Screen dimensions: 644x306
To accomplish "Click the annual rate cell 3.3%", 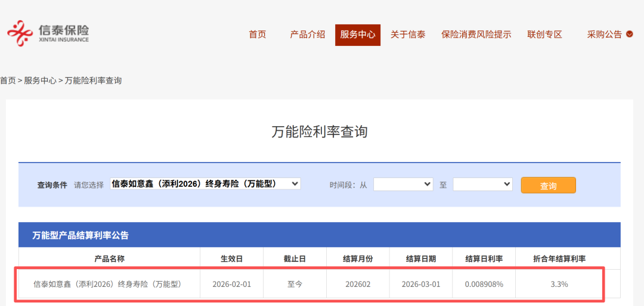I will point(559,284).
